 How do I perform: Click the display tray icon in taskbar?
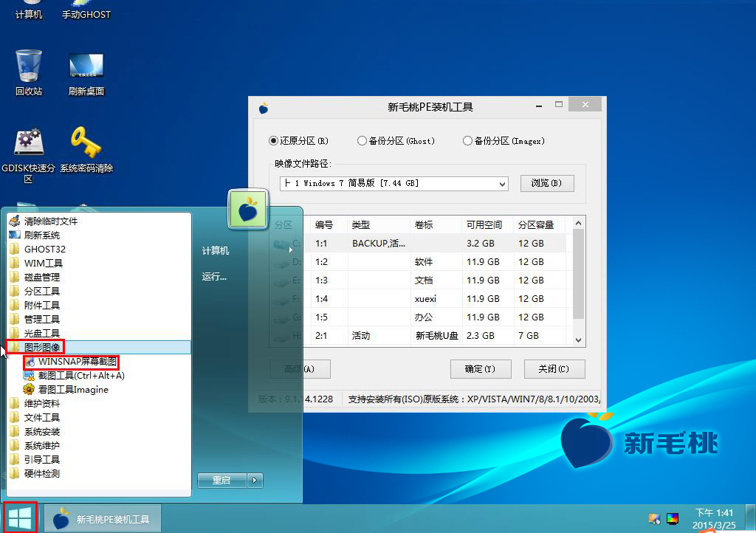click(673, 518)
